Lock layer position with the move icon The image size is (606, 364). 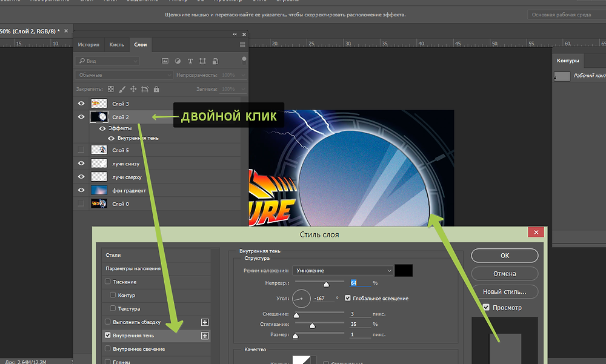(x=133, y=89)
